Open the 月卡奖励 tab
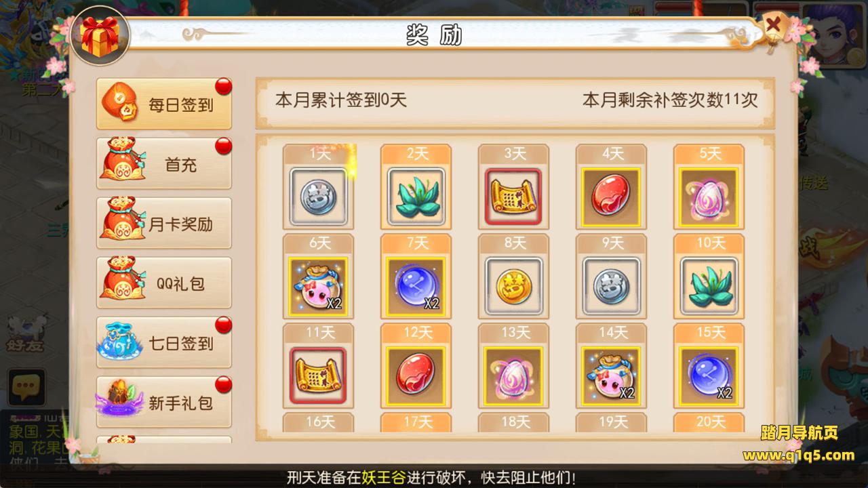Viewport: 868px width, 488px height. click(x=164, y=224)
